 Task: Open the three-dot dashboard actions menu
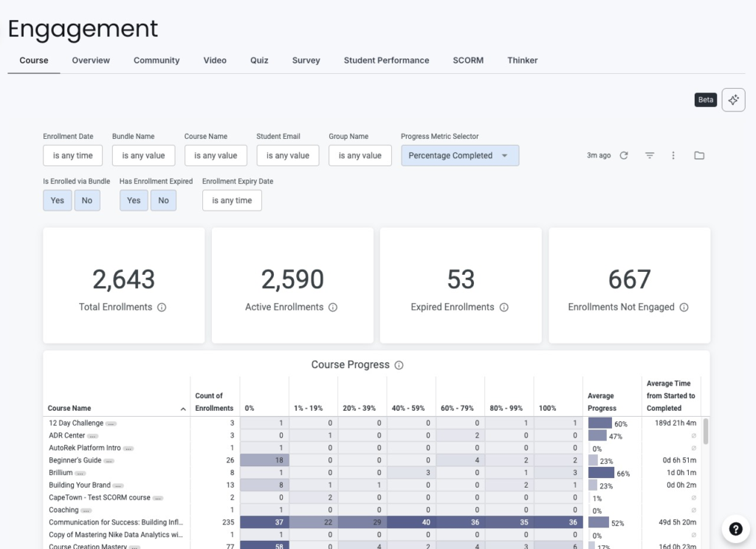pos(673,155)
